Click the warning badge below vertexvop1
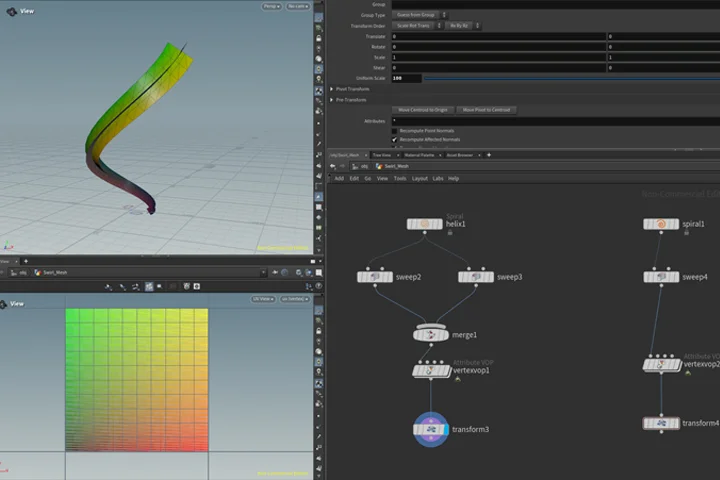720x480 pixels. (x=457, y=379)
